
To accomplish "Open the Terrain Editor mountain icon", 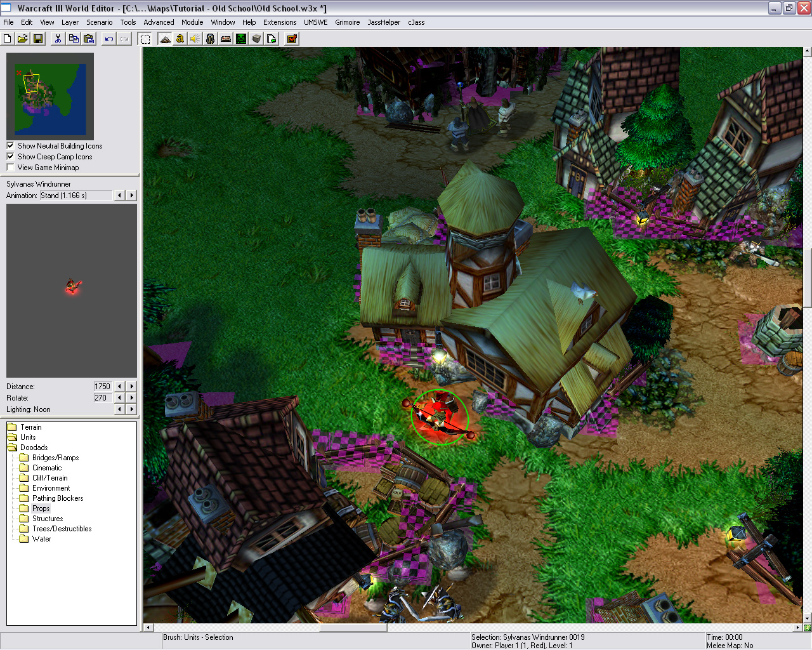I will [x=165, y=39].
